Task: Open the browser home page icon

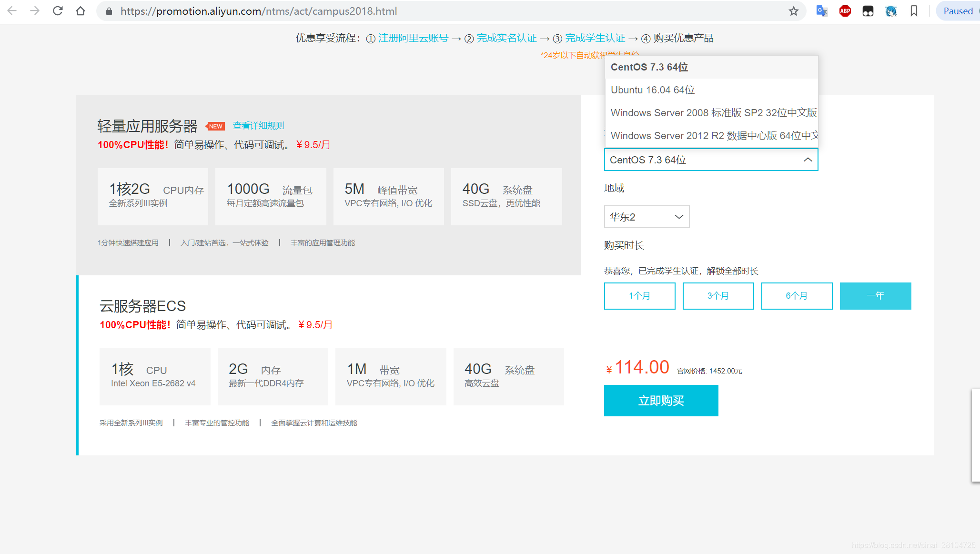Action: pos(81,11)
